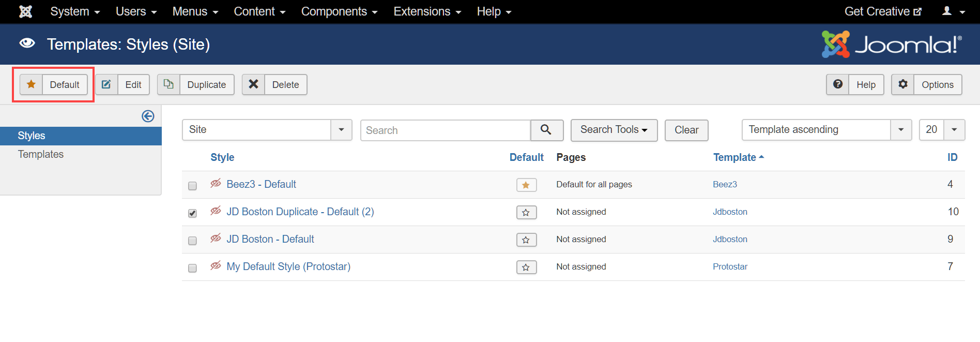This screenshot has width=980, height=342.
Task: Check the JD Boston - Default row checkbox
Action: pos(192,241)
